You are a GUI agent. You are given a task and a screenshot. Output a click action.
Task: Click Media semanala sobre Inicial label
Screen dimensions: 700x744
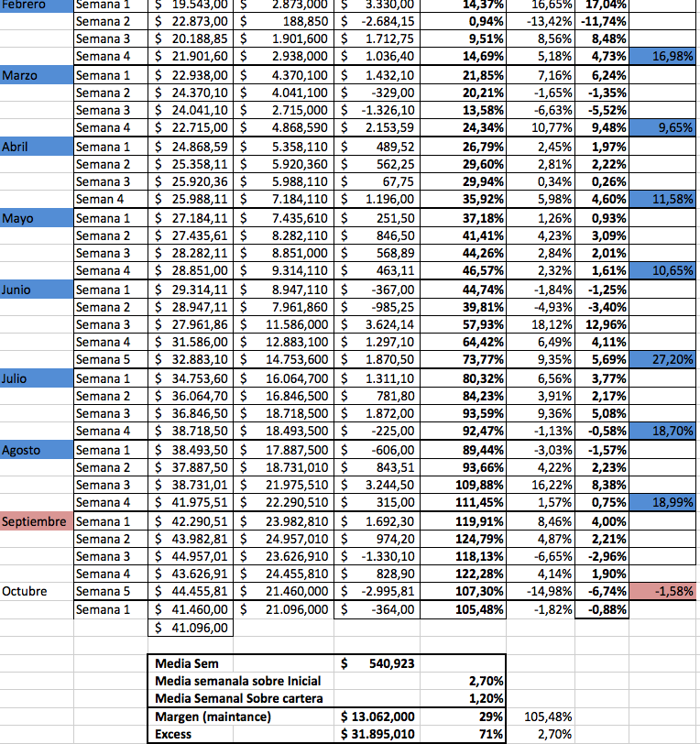pos(238,681)
